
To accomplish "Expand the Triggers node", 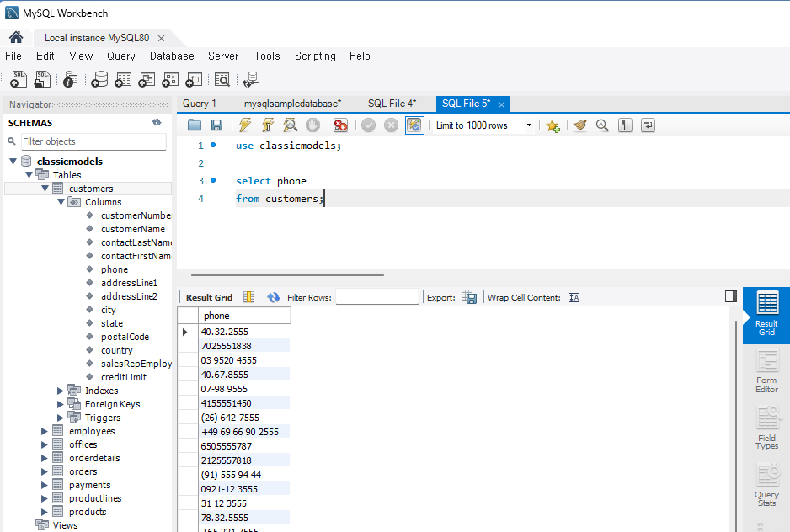I will [61, 418].
